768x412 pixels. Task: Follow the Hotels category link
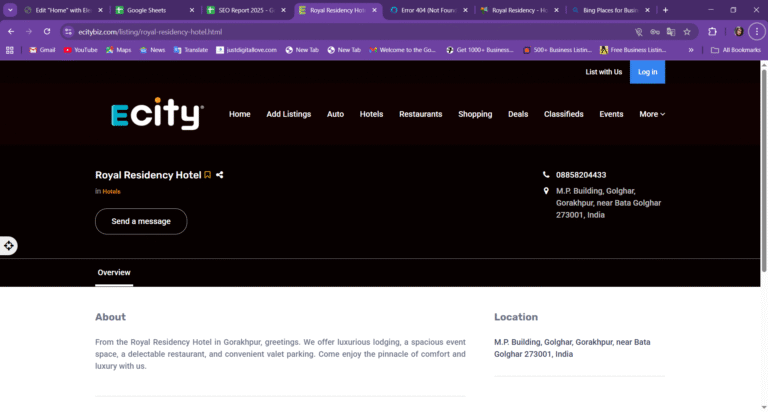111,191
